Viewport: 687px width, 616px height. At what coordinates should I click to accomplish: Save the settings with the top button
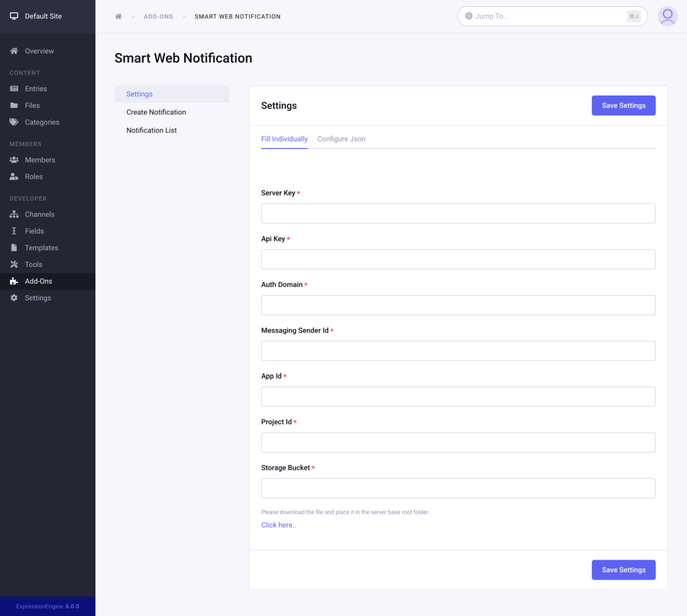pos(623,105)
